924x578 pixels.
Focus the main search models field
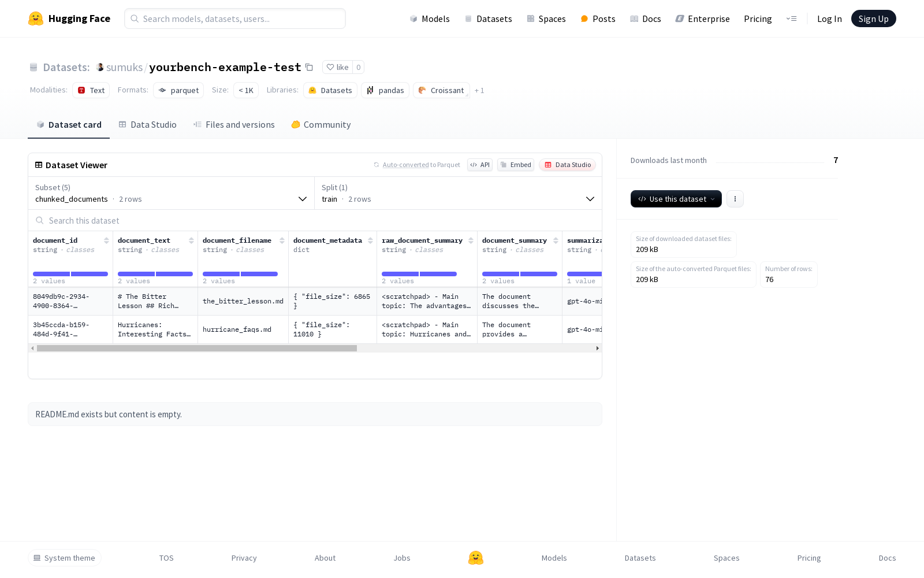click(x=235, y=18)
